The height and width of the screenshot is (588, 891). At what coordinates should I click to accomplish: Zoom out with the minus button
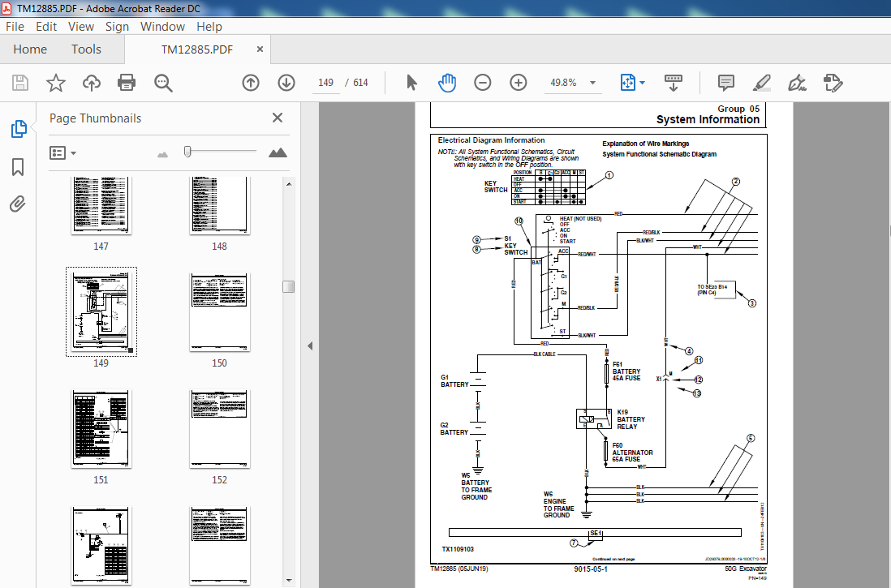coord(483,83)
